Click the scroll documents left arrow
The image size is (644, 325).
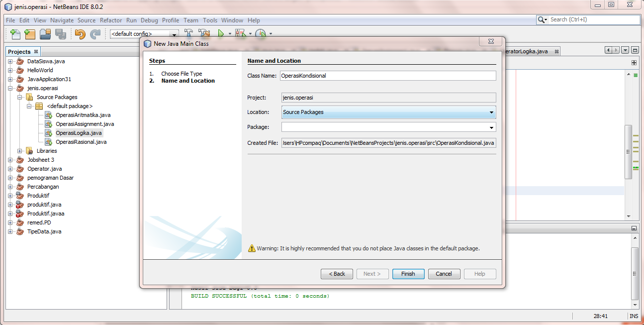(x=608, y=50)
